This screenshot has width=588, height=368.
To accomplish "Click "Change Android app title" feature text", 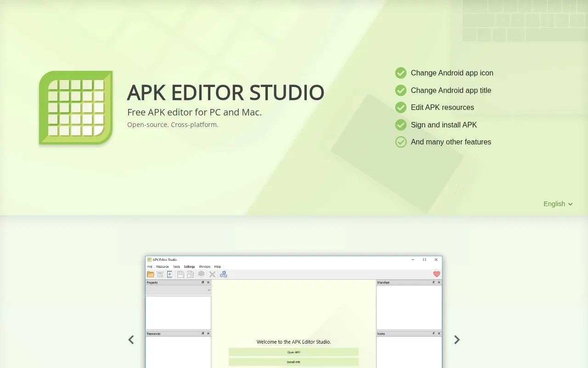I will click(451, 90).
